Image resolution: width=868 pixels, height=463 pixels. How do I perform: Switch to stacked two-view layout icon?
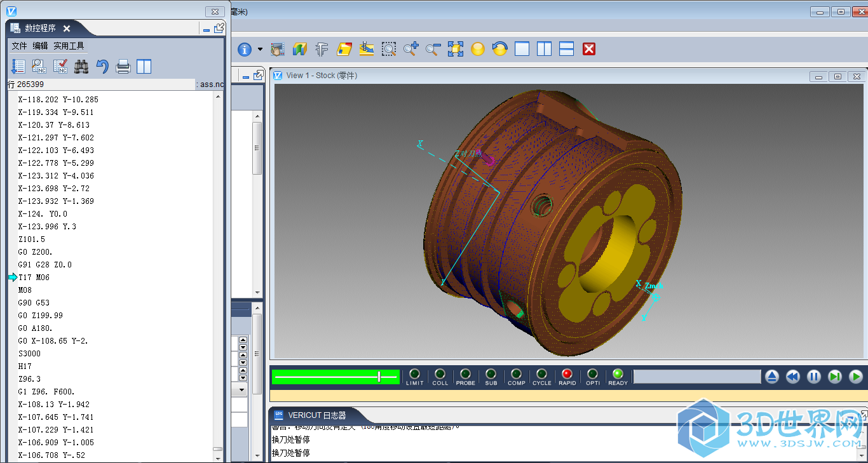(x=567, y=49)
